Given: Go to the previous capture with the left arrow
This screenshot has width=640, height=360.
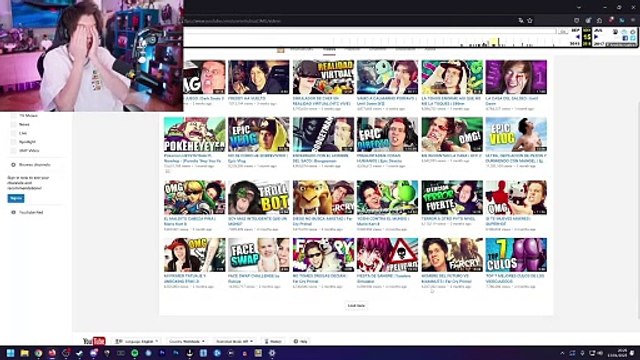Looking at the screenshot, I should coord(577,37).
